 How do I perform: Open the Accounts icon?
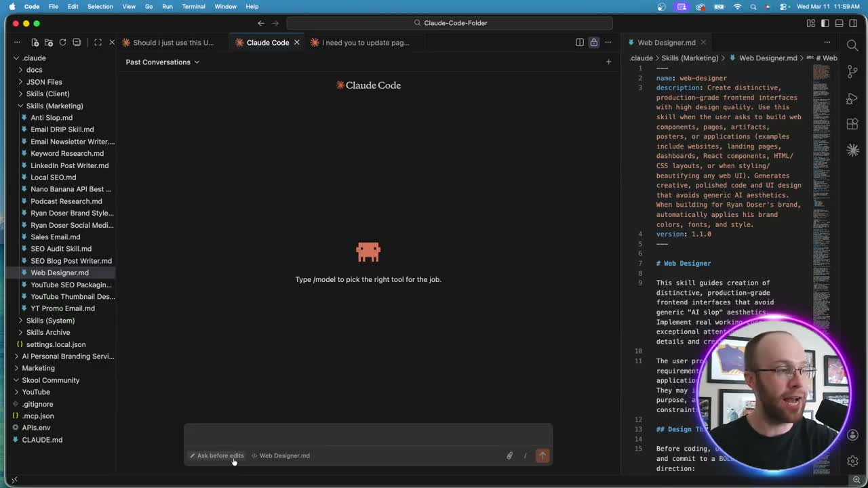click(852, 435)
